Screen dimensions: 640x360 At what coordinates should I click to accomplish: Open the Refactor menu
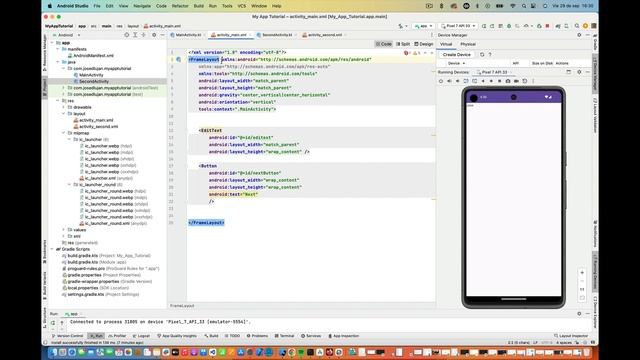(180, 6)
